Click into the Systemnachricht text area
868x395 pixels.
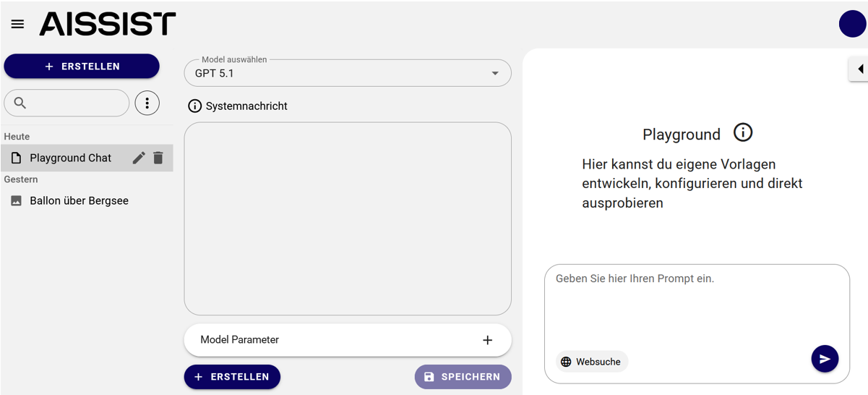348,218
